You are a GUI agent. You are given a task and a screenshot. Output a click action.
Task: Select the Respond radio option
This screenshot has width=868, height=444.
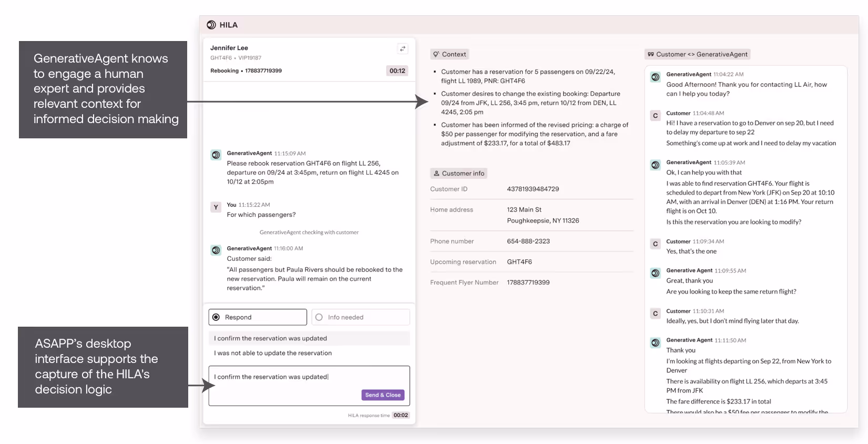point(258,317)
